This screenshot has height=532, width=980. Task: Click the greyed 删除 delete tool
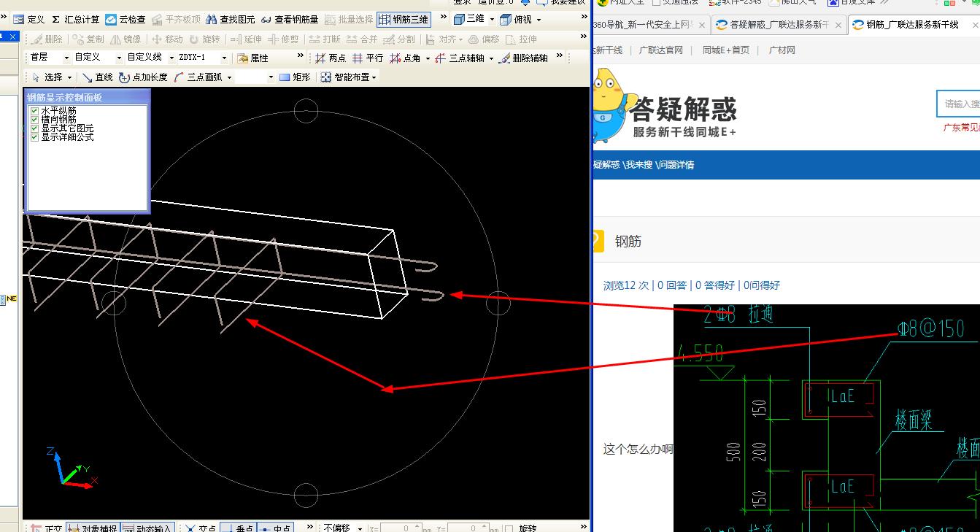point(47,39)
